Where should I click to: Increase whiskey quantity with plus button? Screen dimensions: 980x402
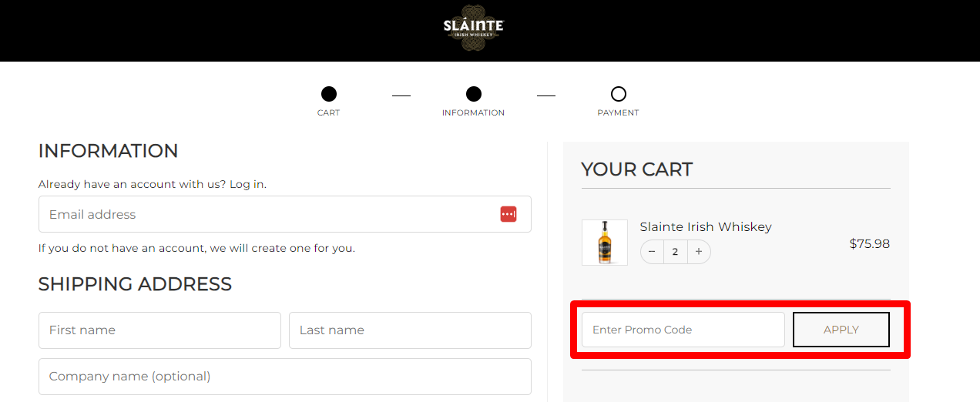(x=699, y=252)
